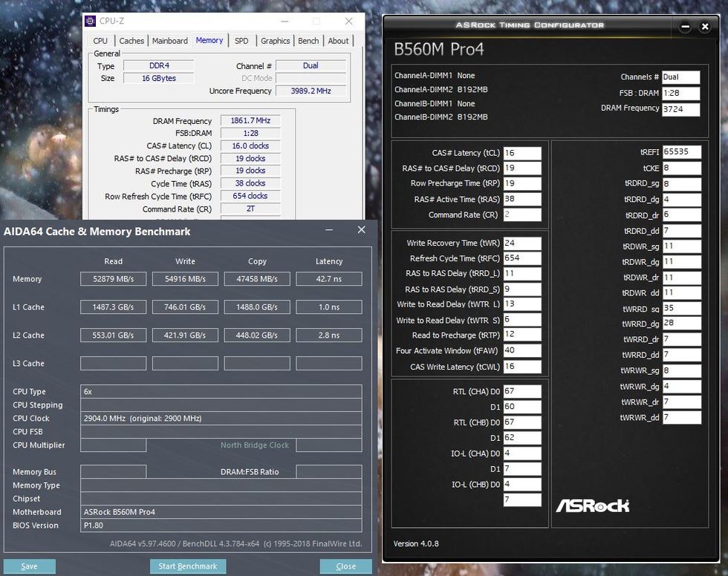The height and width of the screenshot is (576, 728).
Task: Open the Caches tab
Action: [x=132, y=41]
